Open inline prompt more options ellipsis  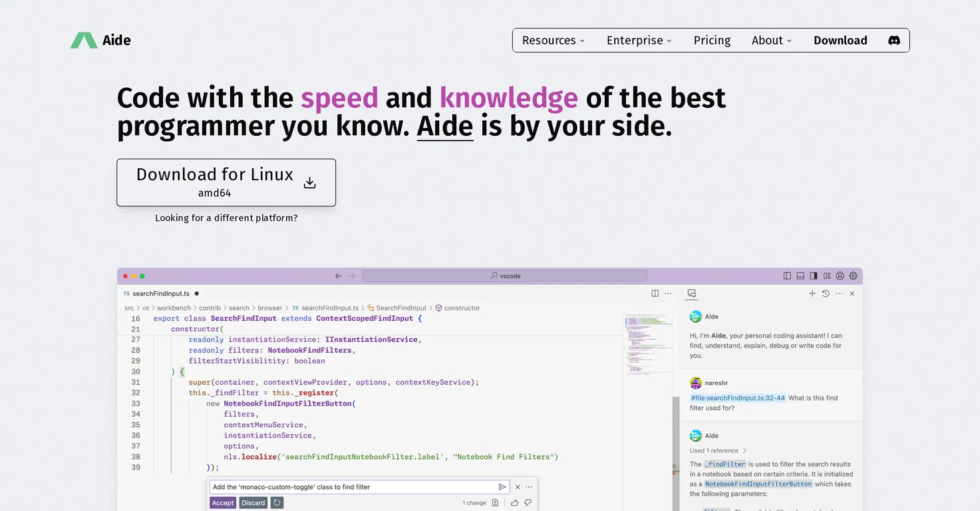coord(529,487)
